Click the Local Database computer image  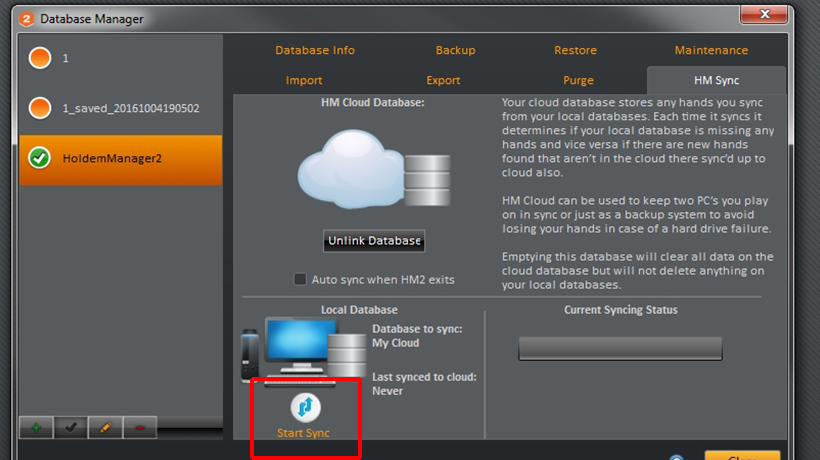[x=303, y=351]
